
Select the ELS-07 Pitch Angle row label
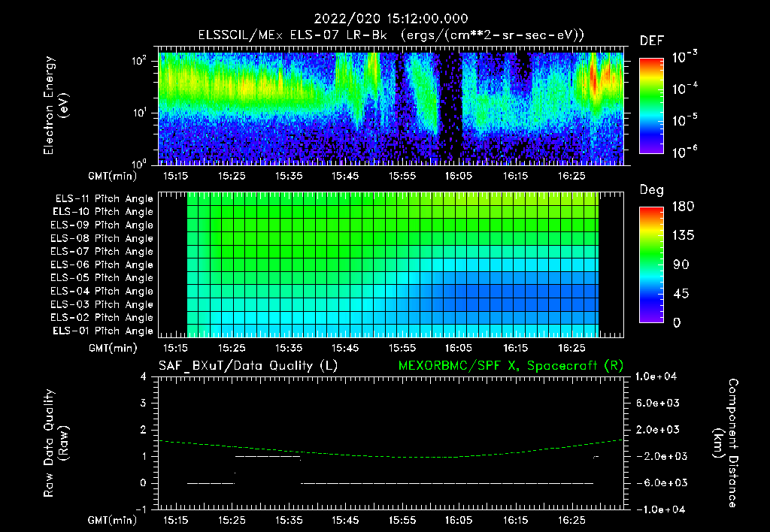(x=102, y=252)
